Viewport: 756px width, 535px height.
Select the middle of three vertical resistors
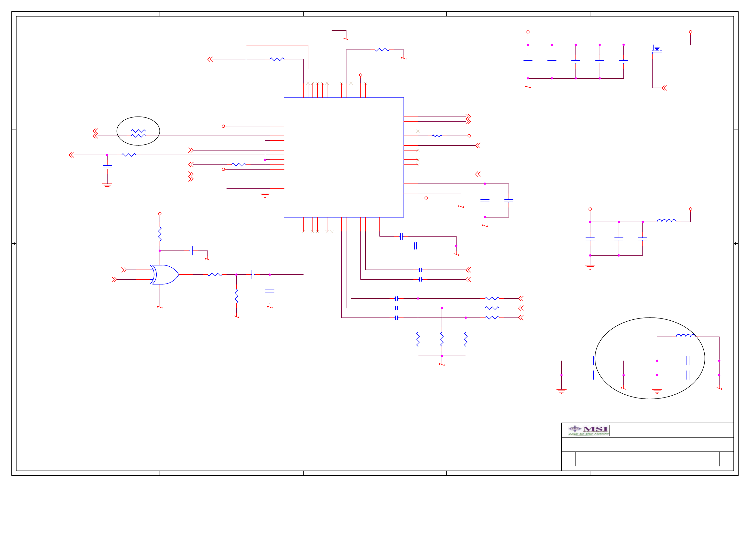pos(442,339)
